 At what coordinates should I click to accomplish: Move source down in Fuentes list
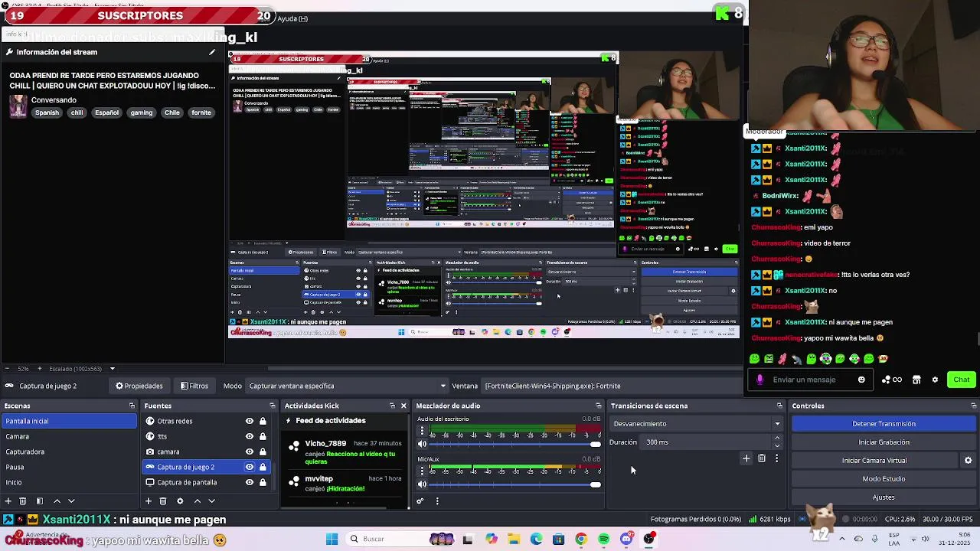click(x=211, y=501)
